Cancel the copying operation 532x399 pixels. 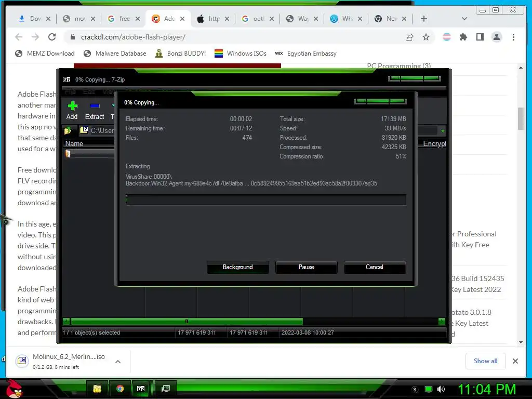(x=375, y=267)
